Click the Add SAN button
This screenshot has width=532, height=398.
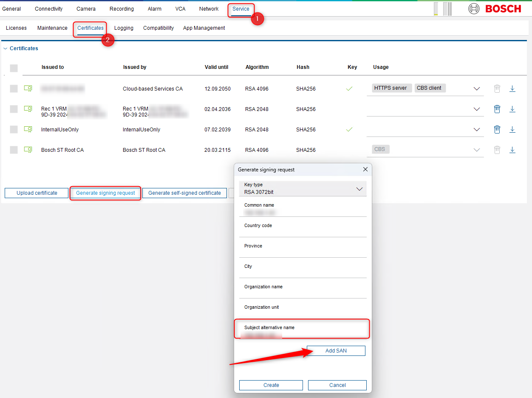click(336, 351)
